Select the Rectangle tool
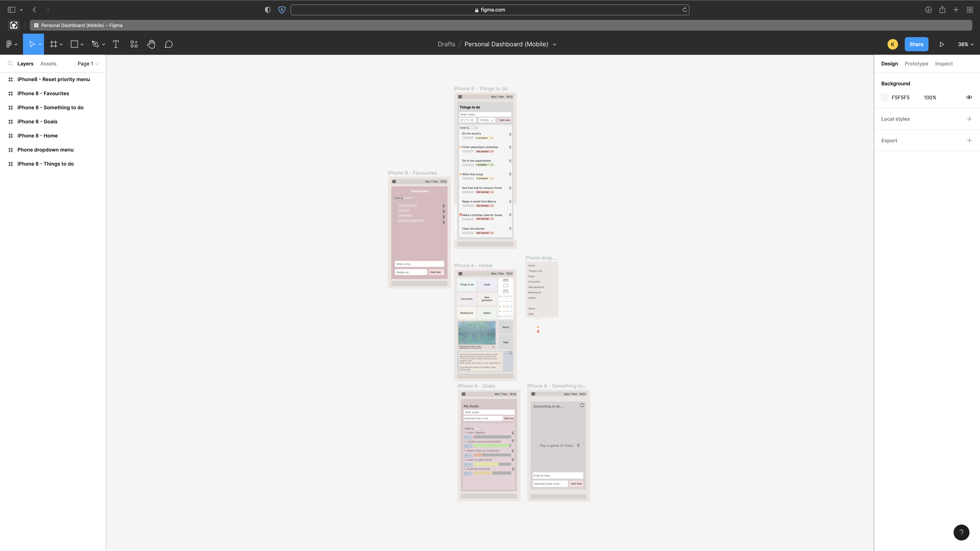 [74, 44]
